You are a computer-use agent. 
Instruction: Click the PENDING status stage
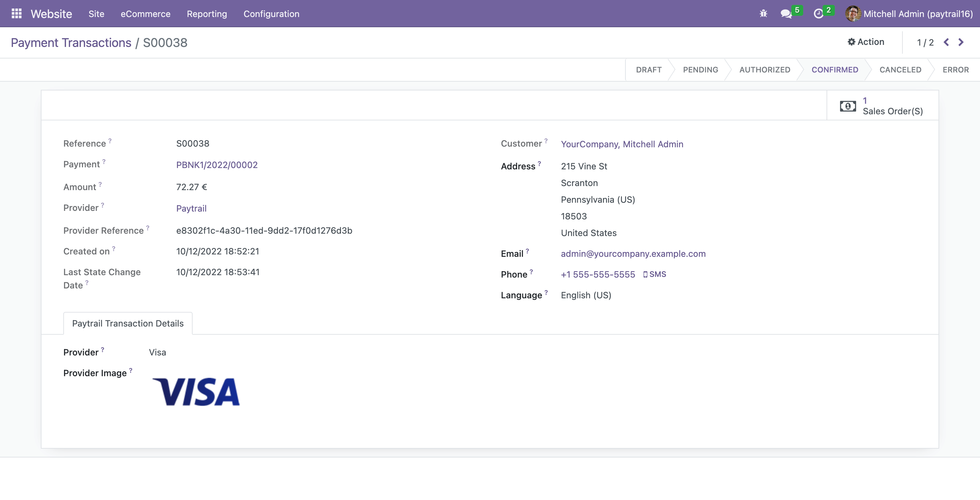[700, 70]
